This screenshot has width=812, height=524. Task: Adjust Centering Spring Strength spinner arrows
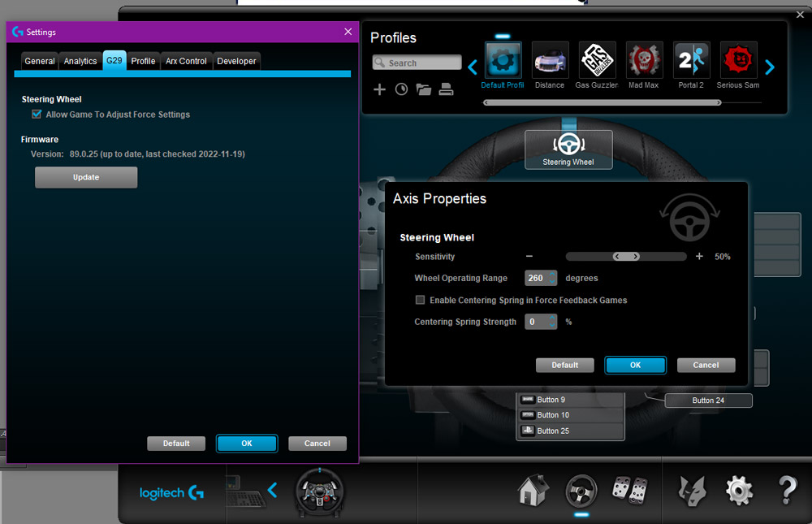coord(552,322)
